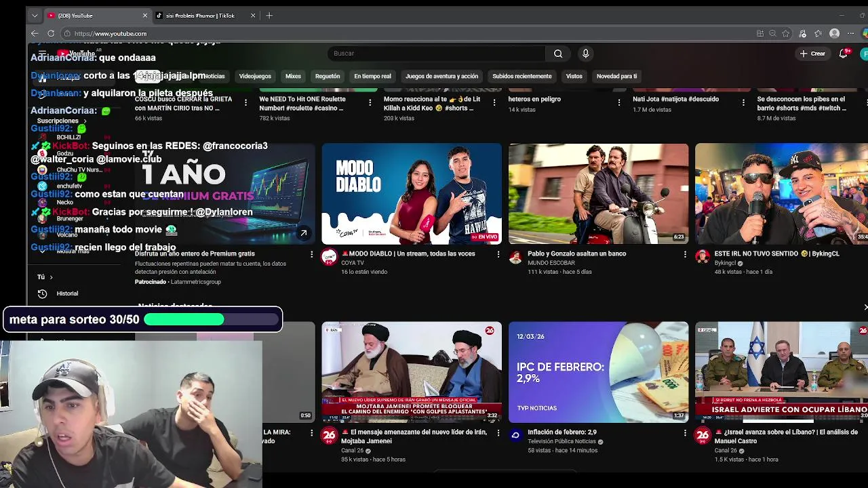Image resolution: width=868 pixels, height=488 pixels.
Task: Open the browser three-dot menu
Action: click(x=851, y=33)
